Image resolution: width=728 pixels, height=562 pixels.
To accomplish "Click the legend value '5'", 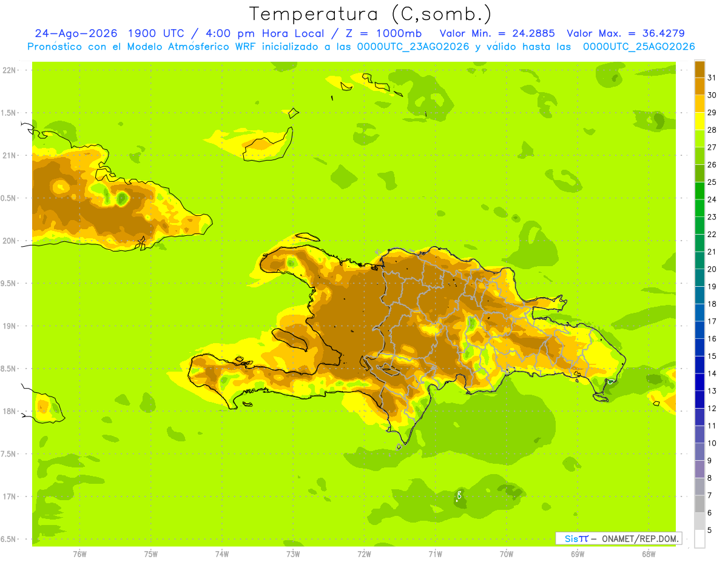I will tap(710, 530).
